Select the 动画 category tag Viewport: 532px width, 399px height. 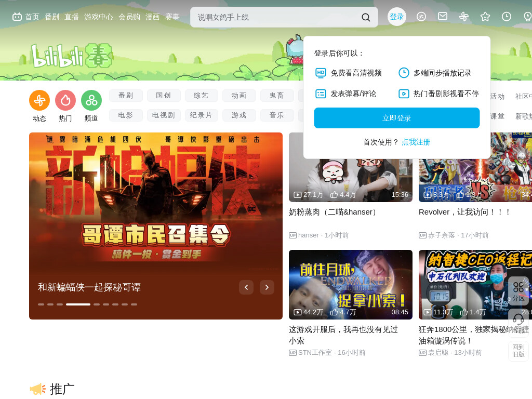[x=239, y=96]
